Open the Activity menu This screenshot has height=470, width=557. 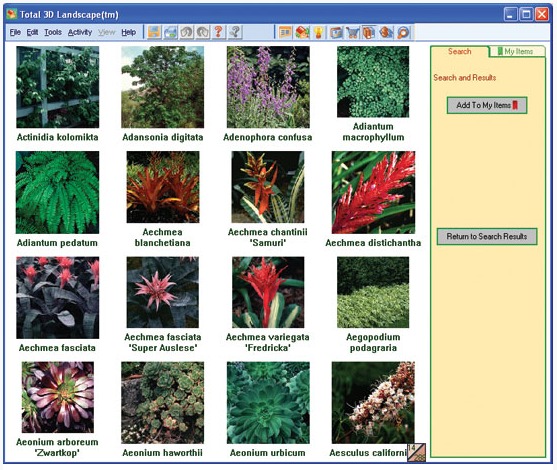tap(80, 32)
